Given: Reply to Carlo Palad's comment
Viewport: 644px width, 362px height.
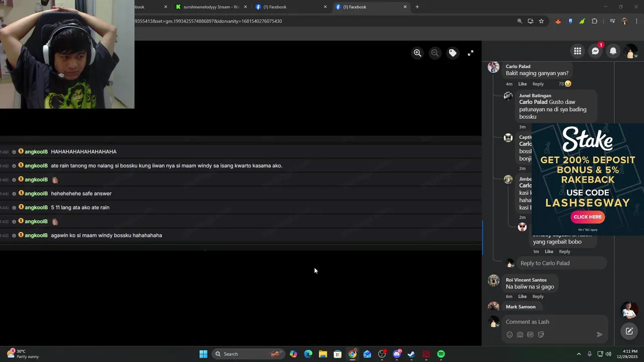Looking at the screenshot, I should (538, 84).
